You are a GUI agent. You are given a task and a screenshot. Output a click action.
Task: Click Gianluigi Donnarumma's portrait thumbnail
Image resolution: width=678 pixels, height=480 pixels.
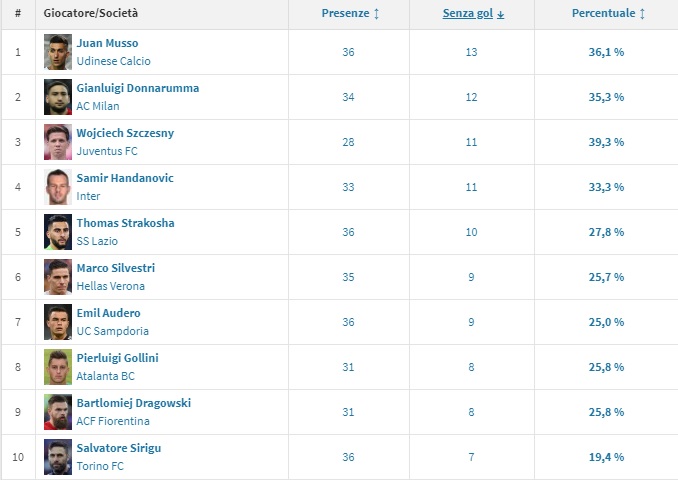coord(57,97)
